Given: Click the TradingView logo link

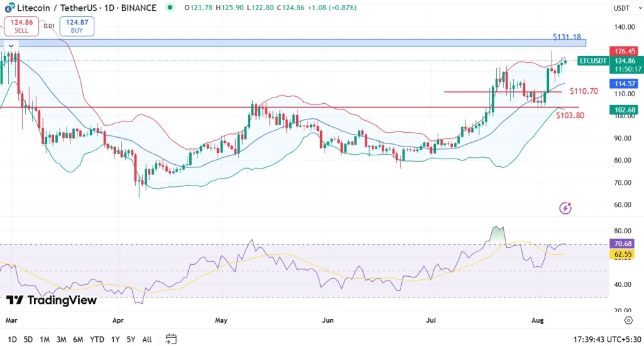Looking at the screenshot, I should tap(52, 300).
